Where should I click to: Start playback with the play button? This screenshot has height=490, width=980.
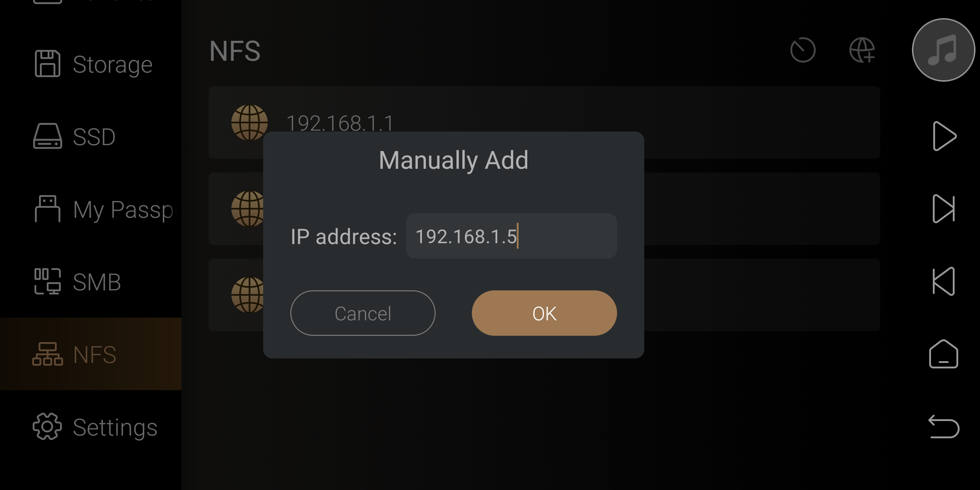[944, 136]
